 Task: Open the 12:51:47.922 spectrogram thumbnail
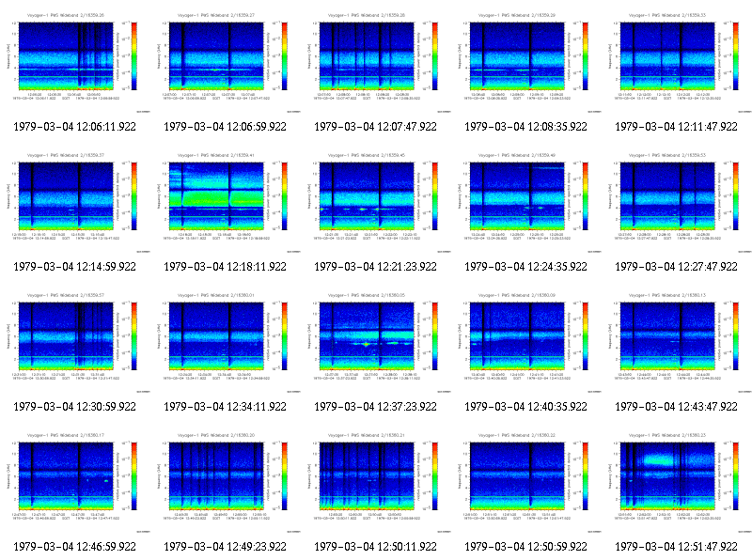pyautogui.click(x=677, y=483)
